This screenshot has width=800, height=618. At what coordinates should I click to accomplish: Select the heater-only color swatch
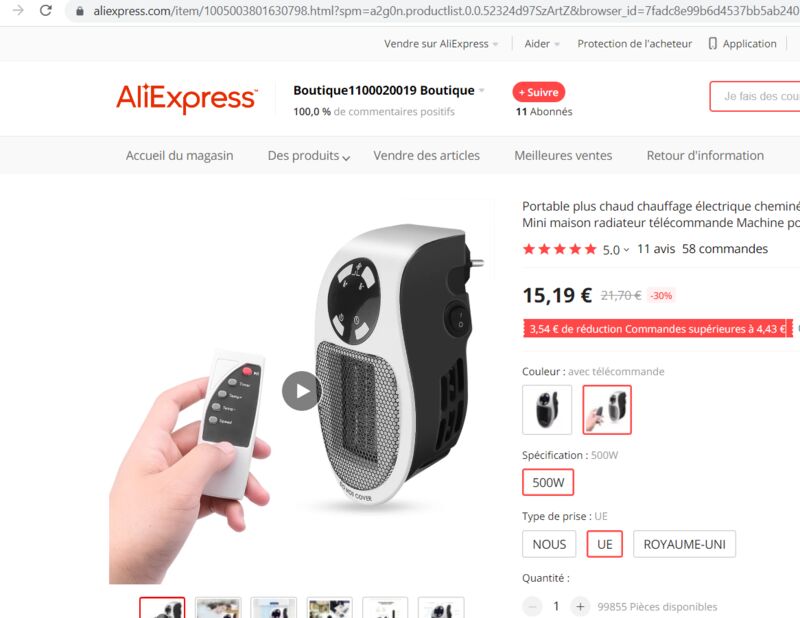(547, 410)
